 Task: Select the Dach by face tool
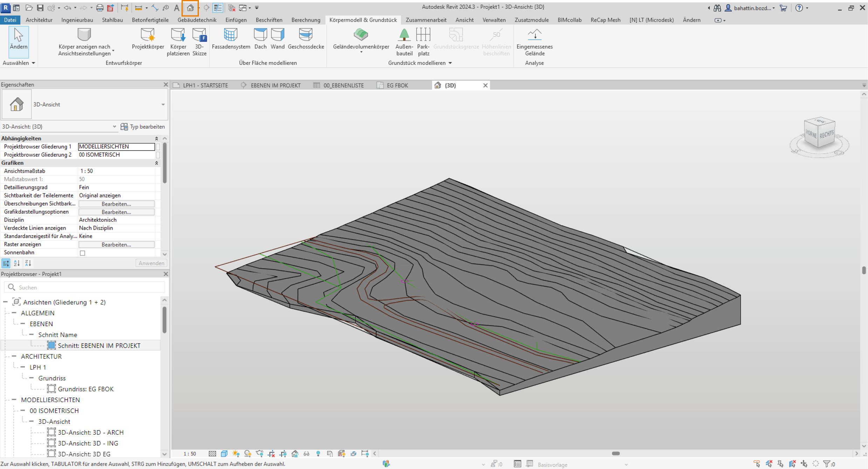(x=260, y=39)
